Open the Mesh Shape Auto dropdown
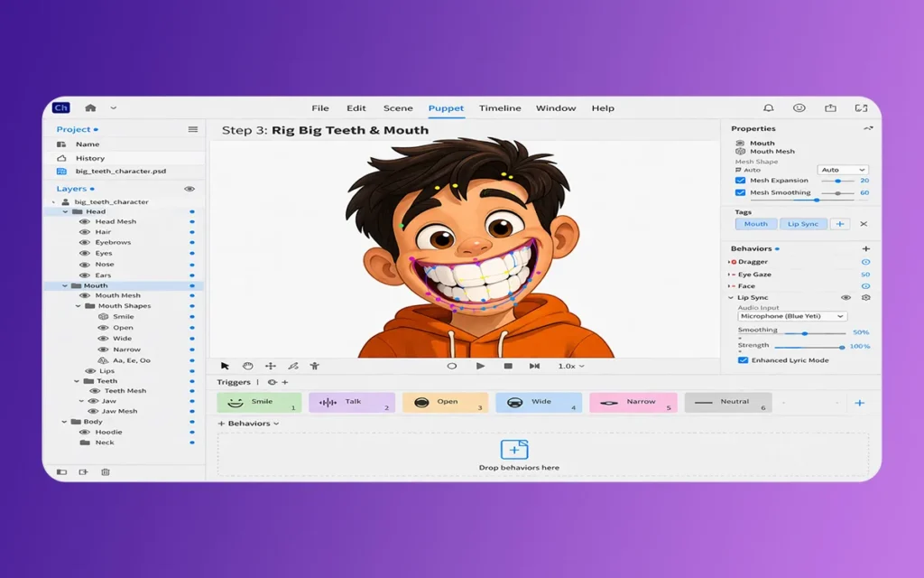Screen dimensions: 924x578 click(x=843, y=170)
